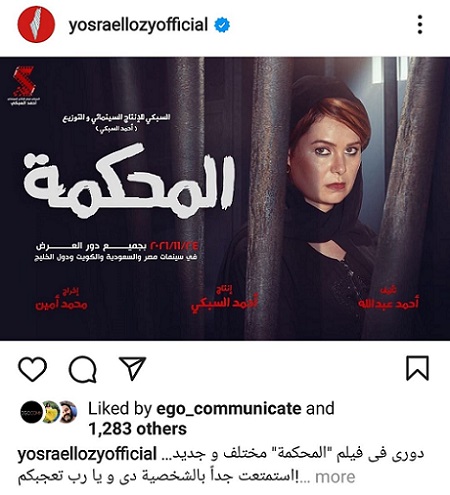This screenshot has height=495, width=450.
Task: Share the post via paper plane icon
Action: pyautogui.click(x=132, y=368)
